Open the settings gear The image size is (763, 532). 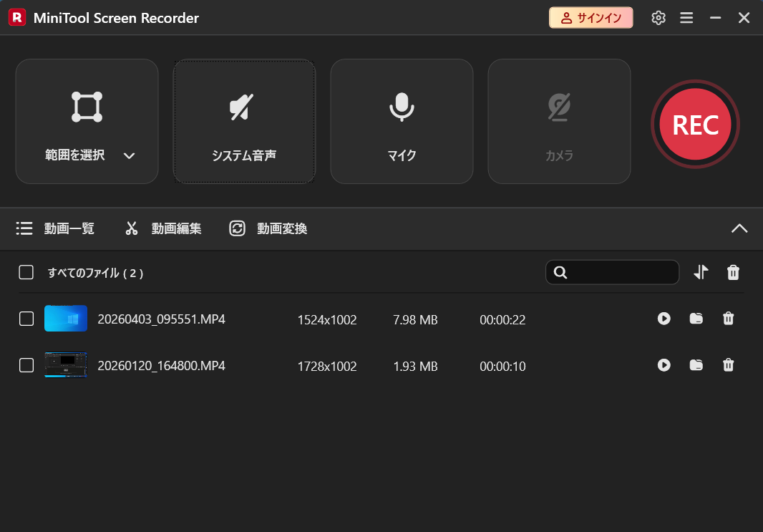(658, 17)
